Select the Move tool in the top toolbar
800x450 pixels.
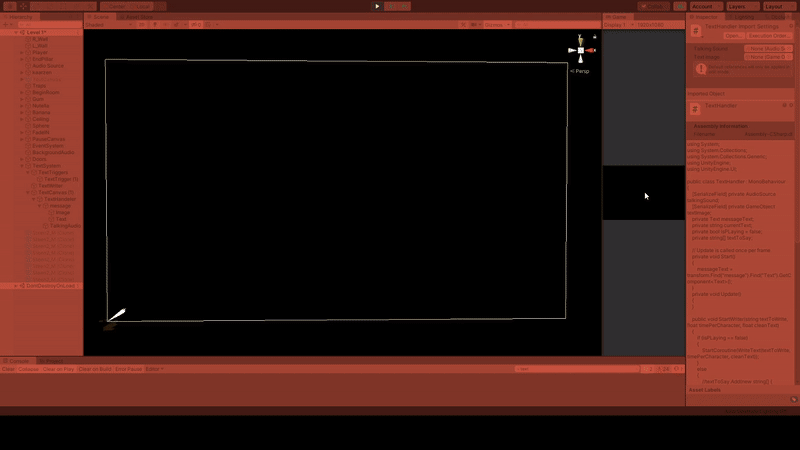pos(23,6)
